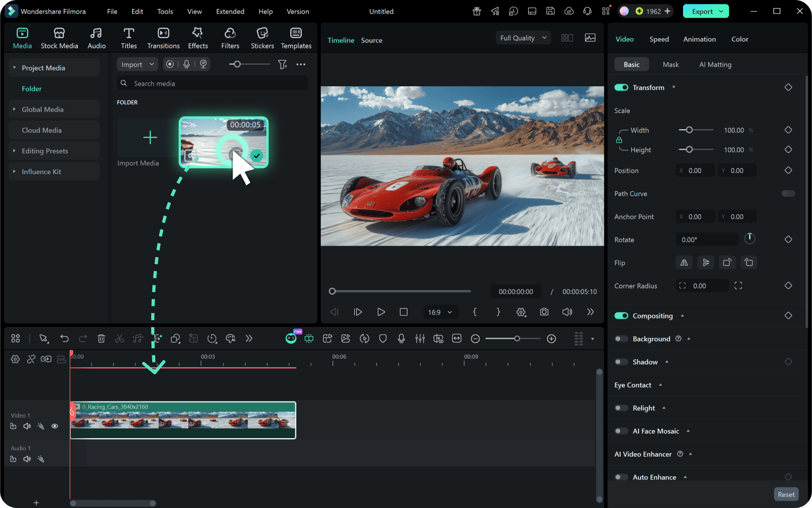The image size is (812, 508).
Task: Click the split scissors icon
Action: click(119, 339)
